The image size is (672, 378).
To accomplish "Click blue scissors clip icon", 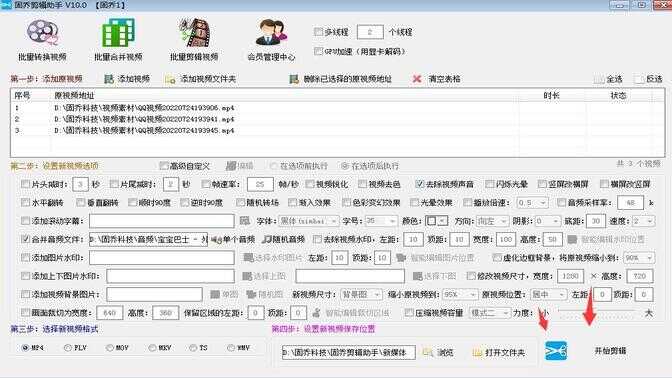I will tap(556, 351).
